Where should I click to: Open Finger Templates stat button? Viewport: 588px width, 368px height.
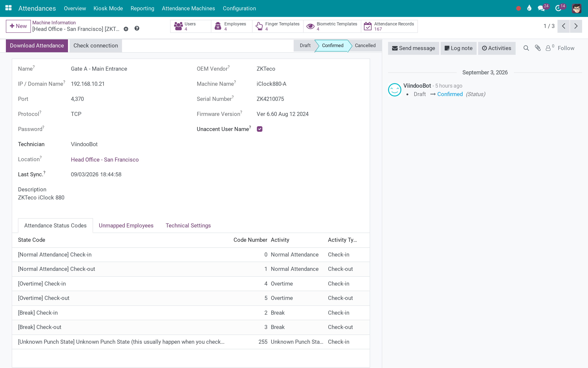pyautogui.click(x=278, y=26)
